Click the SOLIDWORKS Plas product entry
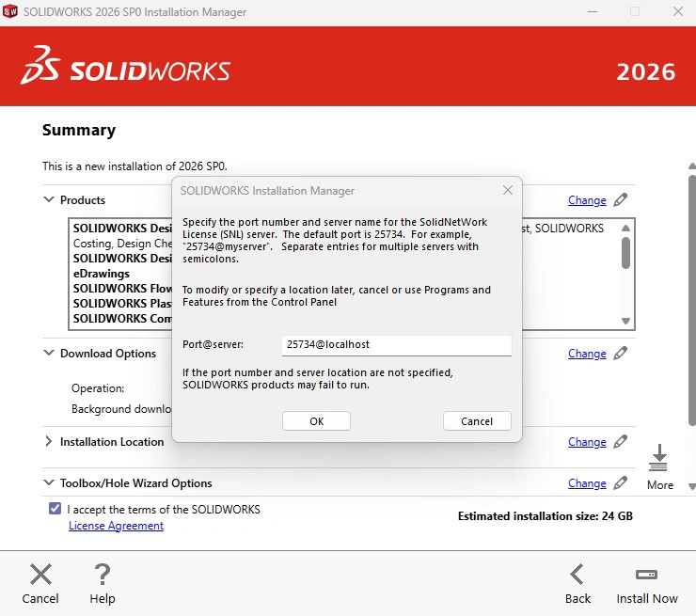Screen dimensions: 696x616 [122, 304]
